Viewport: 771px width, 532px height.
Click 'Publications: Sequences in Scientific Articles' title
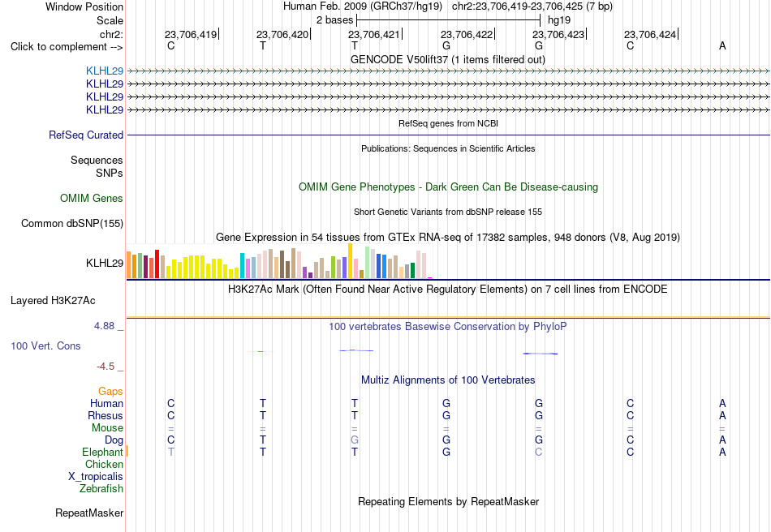click(x=448, y=149)
